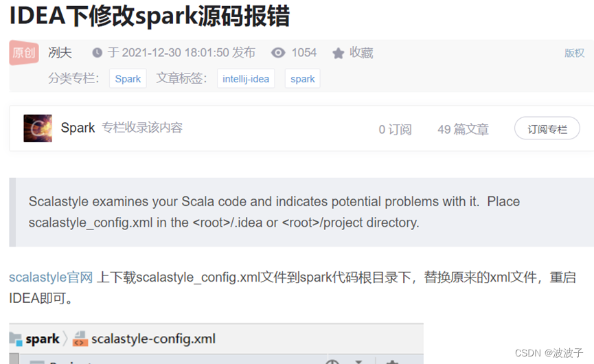Click the article title IDEA下修改spark源码报错
Viewport: 594px width, 364px height.
pos(150,16)
